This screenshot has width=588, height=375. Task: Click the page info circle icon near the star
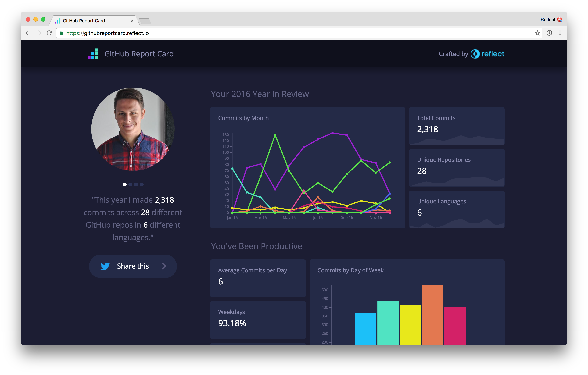(x=549, y=33)
